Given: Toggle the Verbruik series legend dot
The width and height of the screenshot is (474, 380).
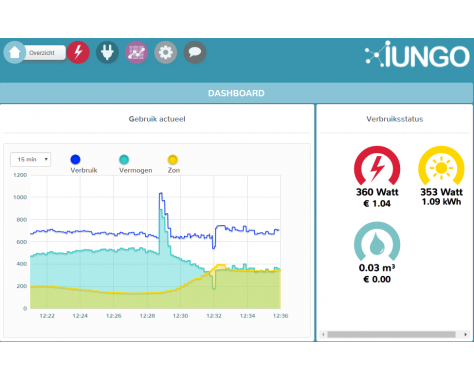Looking at the screenshot, I should (x=75, y=159).
